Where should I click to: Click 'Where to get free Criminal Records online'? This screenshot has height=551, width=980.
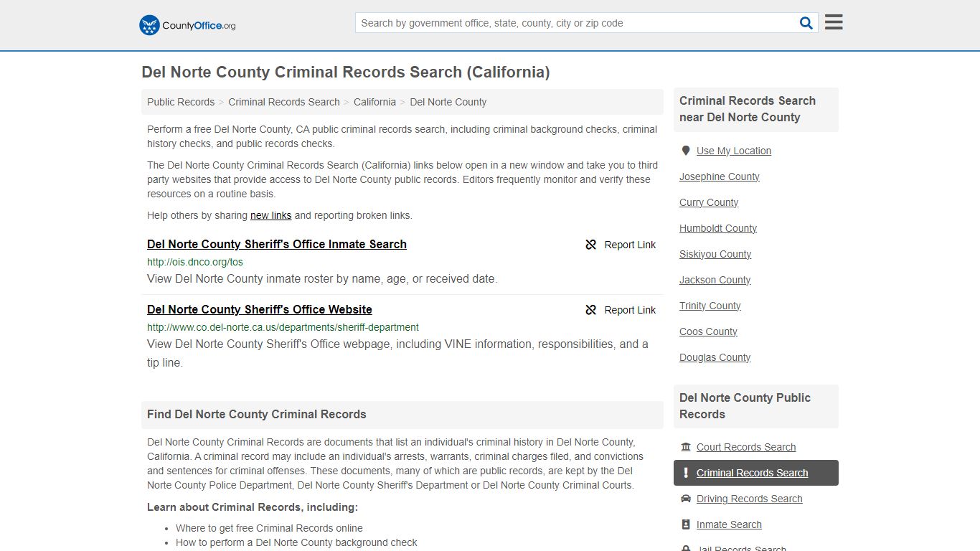tap(269, 528)
